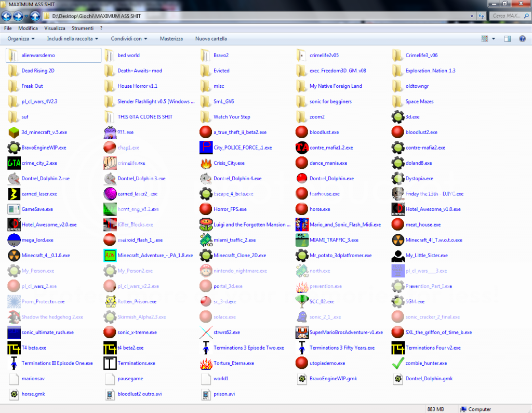Expand the Organizza dropdown

pos(21,39)
